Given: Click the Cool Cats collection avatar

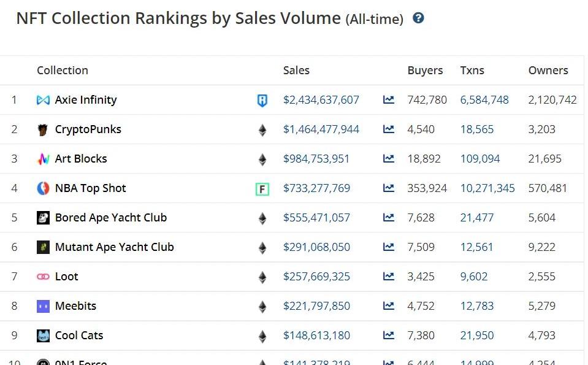Looking at the screenshot, I should [x=43, y=336].
